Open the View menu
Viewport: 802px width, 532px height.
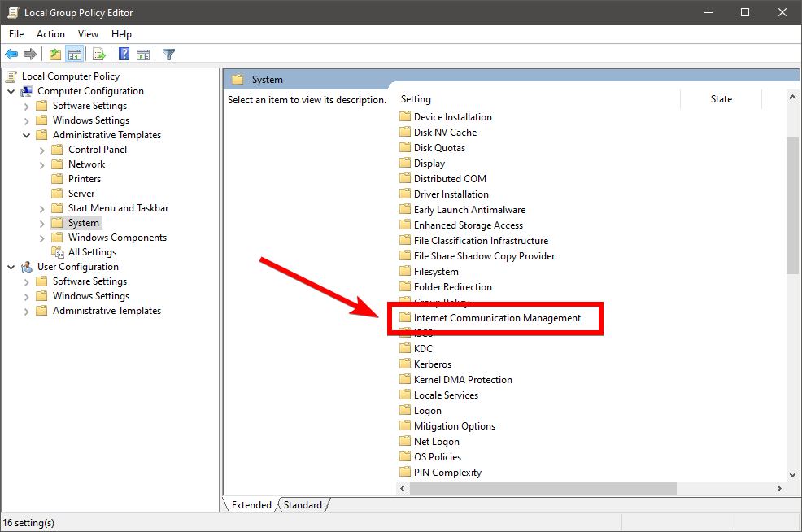point(88,34)
